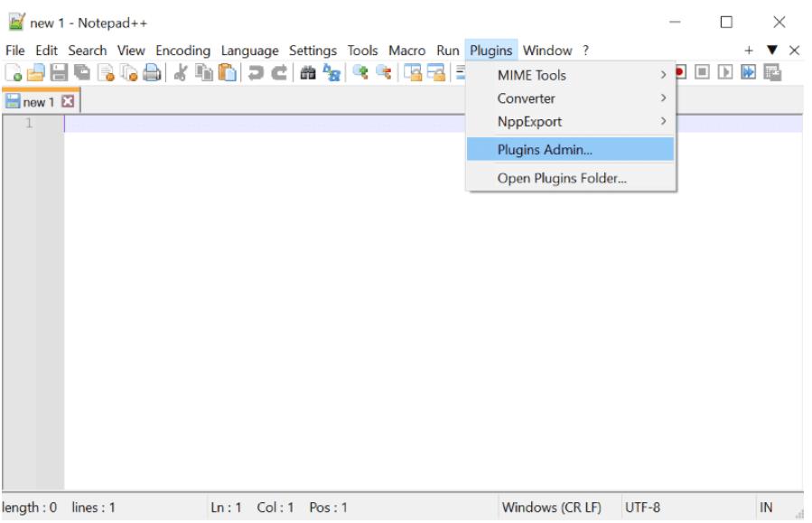Open the Encoding menu

183,50
